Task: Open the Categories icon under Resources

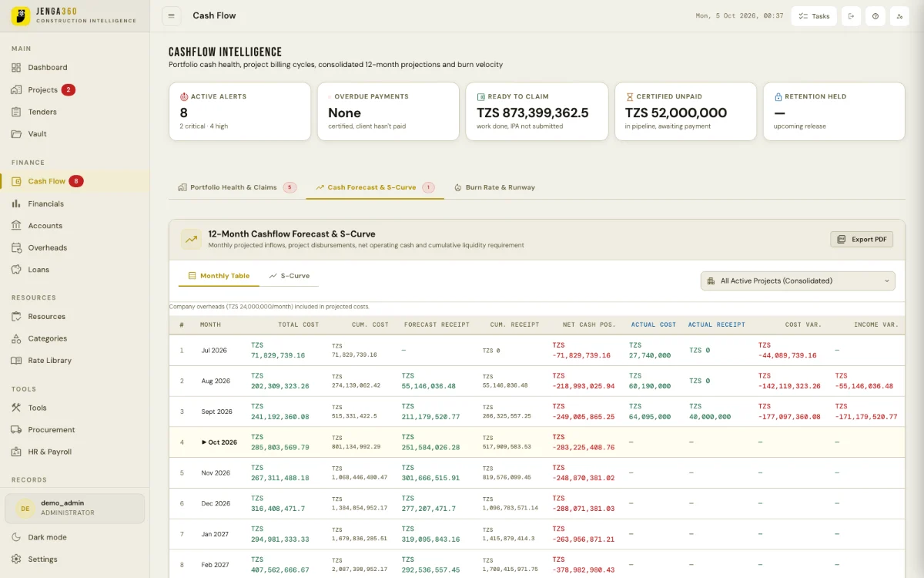Action: pyautogui.click(x=17, y=338)
